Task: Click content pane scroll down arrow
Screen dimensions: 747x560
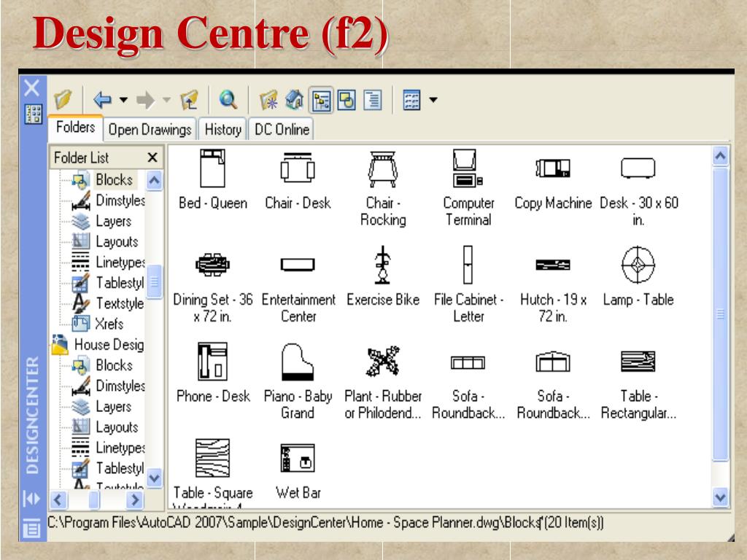Action: (x=720, y=497)
